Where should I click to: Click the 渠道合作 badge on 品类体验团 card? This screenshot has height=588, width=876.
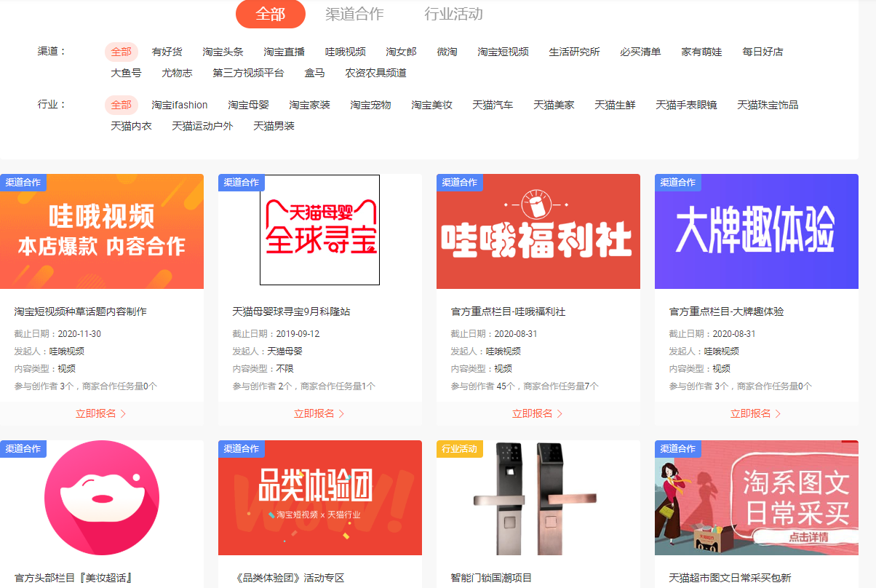(x=242, y=449)
